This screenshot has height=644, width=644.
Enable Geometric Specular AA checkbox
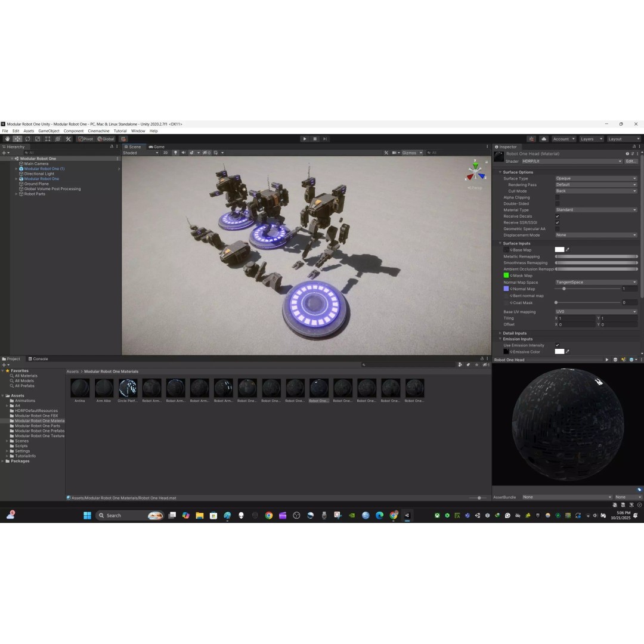(x=558, y=229)
